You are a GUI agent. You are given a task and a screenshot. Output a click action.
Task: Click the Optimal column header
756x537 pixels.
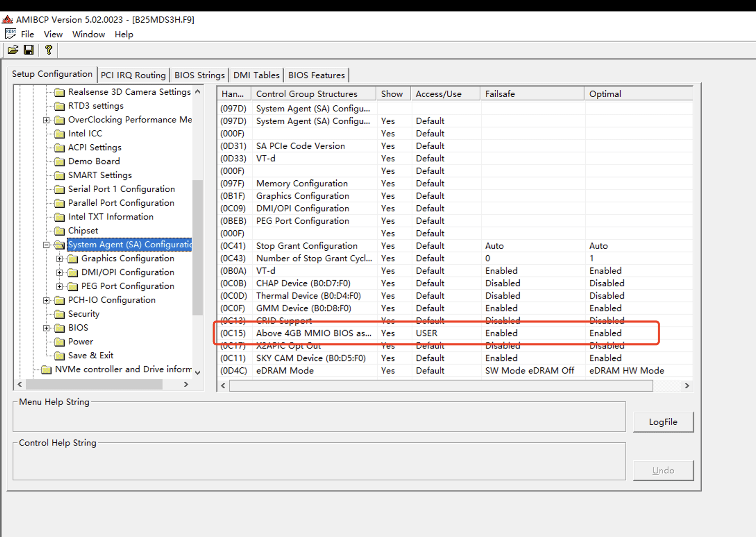[x=605, y=94]
